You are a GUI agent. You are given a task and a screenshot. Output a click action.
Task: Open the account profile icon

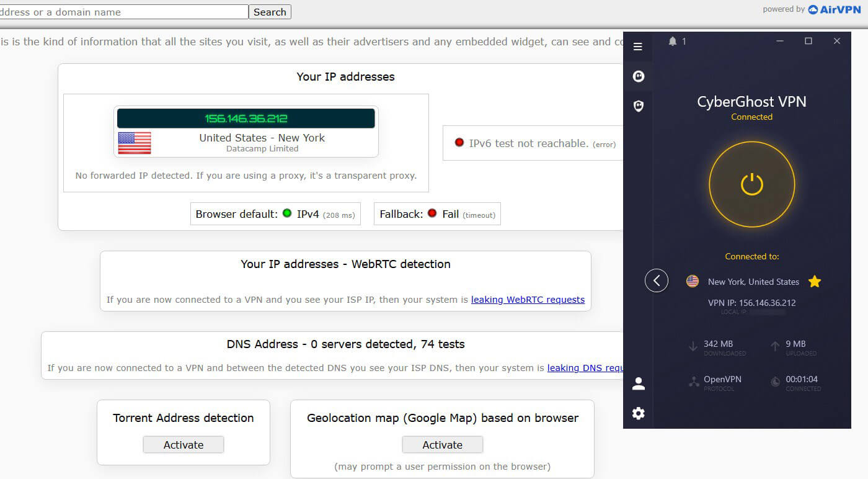638,383
